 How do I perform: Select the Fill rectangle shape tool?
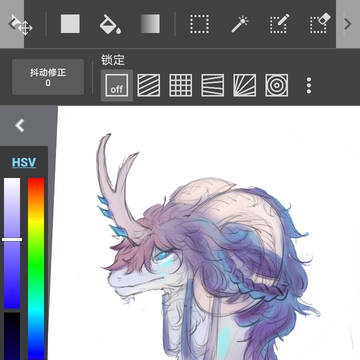[x=70, y=24]
